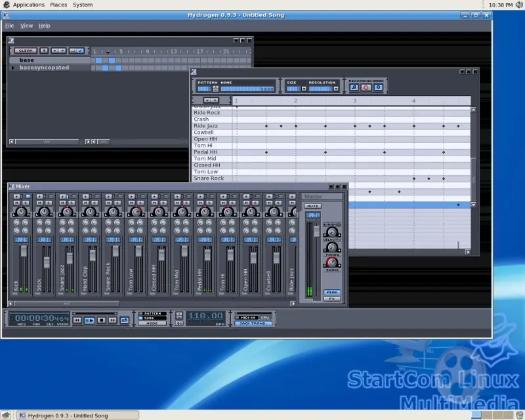
Task: Click the Master volume fader
Action: coord(316,232)
